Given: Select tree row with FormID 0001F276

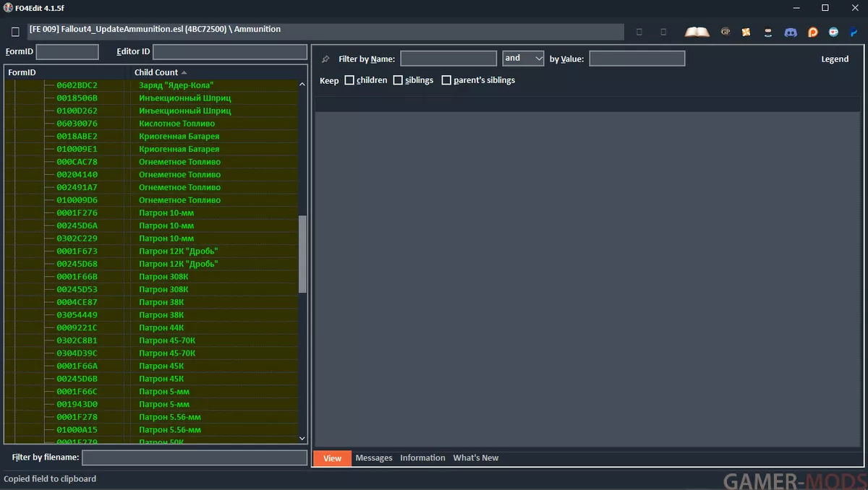Looking at the screenshot, I should 151,212.
